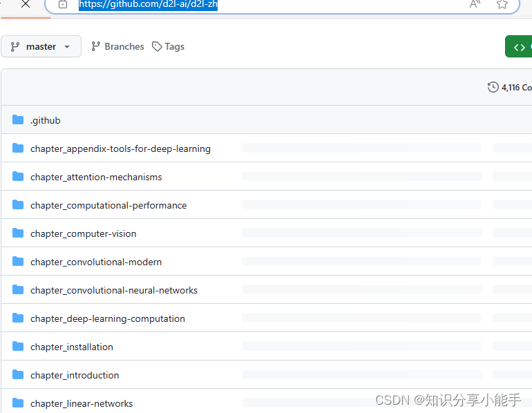Click folder icon of chapter_linear-networks
This screenshot has height=413, width=532.
(18, 403)
